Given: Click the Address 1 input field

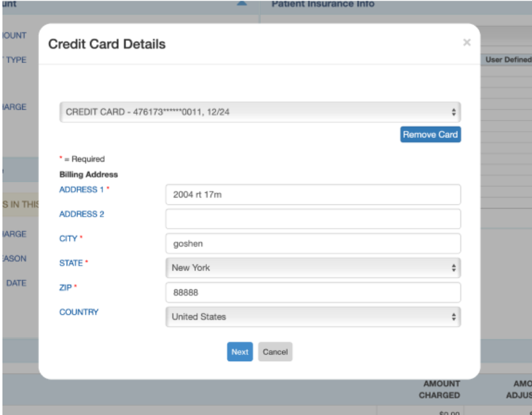Looking at the screenshot, I should click(312, 195).
